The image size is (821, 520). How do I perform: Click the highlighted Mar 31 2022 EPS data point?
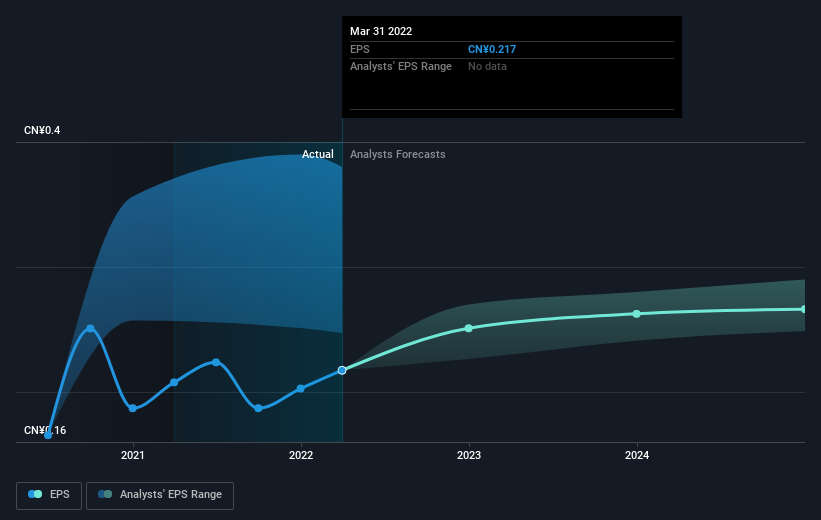click(342, 370)
